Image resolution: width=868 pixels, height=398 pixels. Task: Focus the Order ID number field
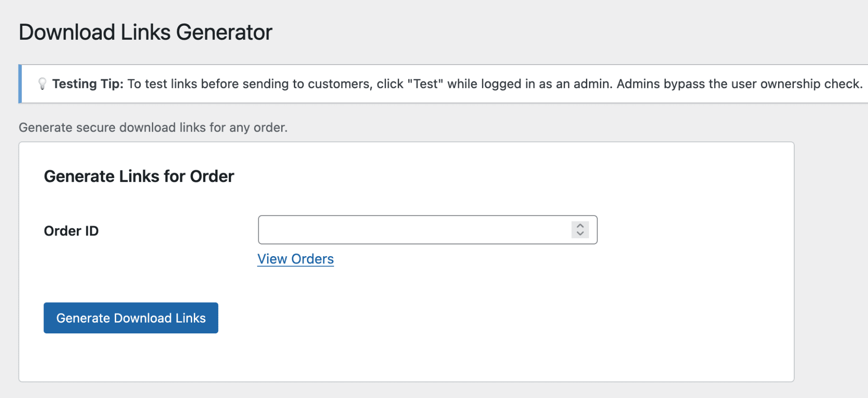pyautogui.click(x=414, y=230)
